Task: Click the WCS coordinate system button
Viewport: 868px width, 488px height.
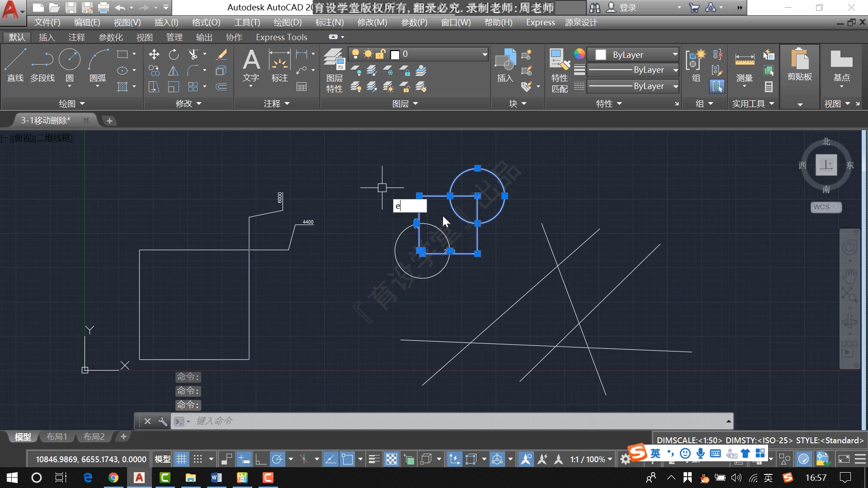Action: coord(826,207)
